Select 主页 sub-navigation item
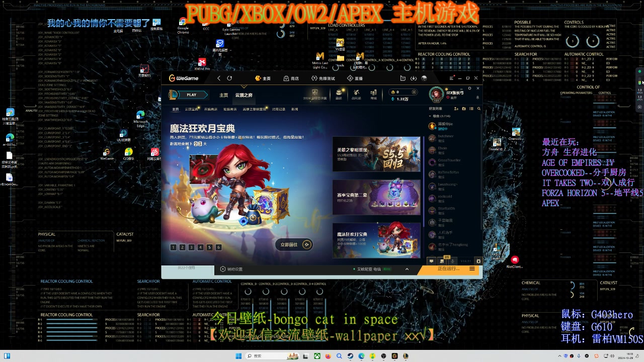644x362 pixels. (175, 109)
